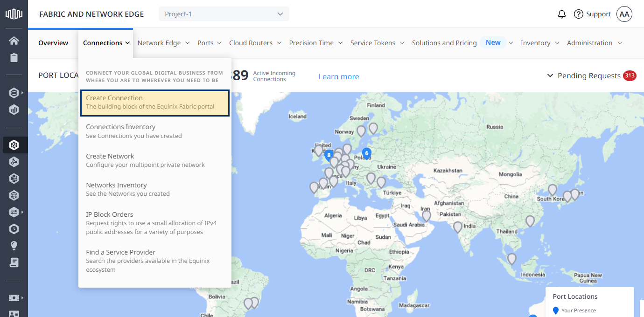This screenshot has height=317, width=644.
Task: Open the AA user avatar menu
Action: (x=624, y=14)
